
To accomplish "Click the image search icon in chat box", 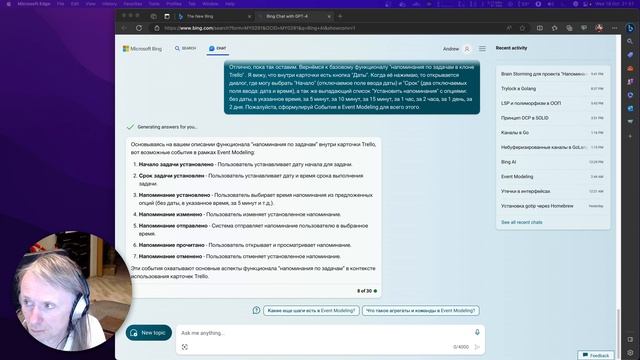I will pos(185,347).
